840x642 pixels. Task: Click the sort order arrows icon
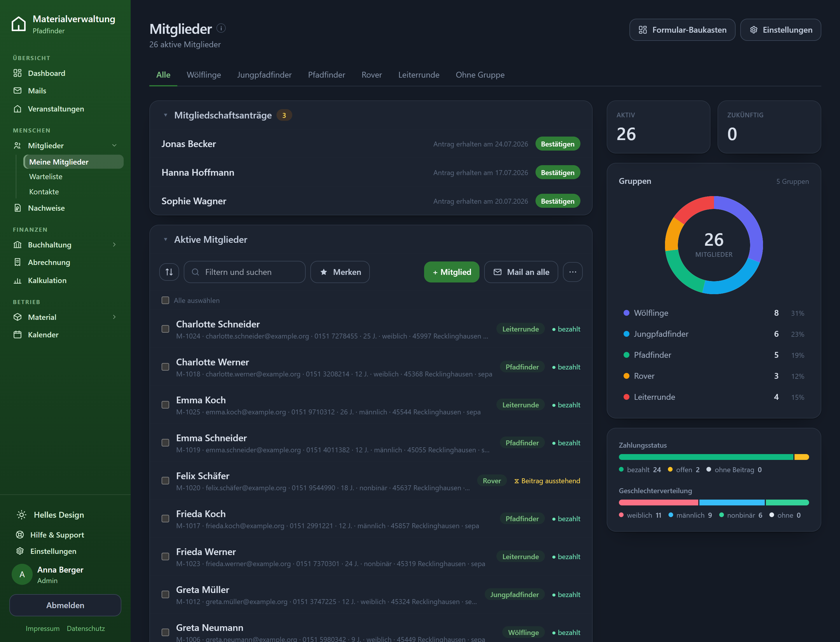pyautogui.click(x=169, y=272)
